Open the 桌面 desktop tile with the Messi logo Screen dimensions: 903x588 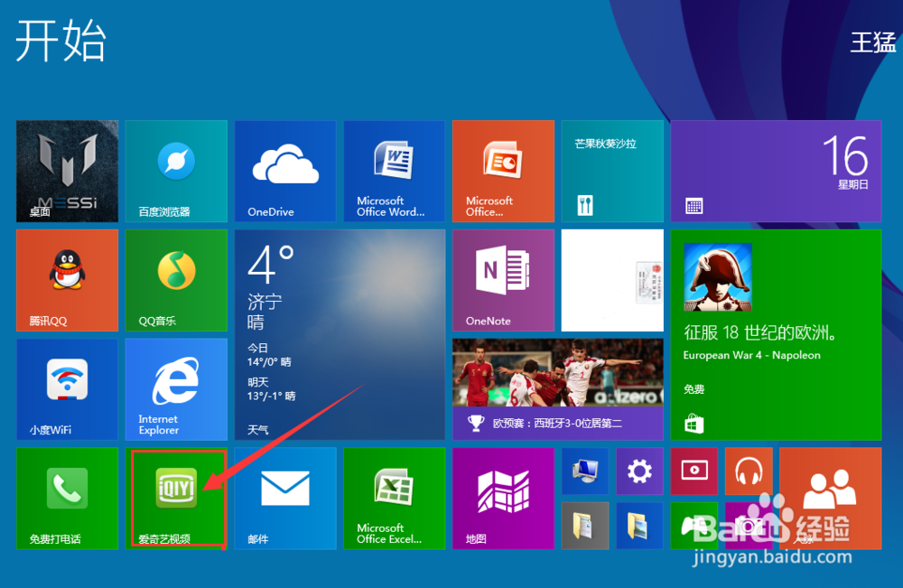(68, 171)
